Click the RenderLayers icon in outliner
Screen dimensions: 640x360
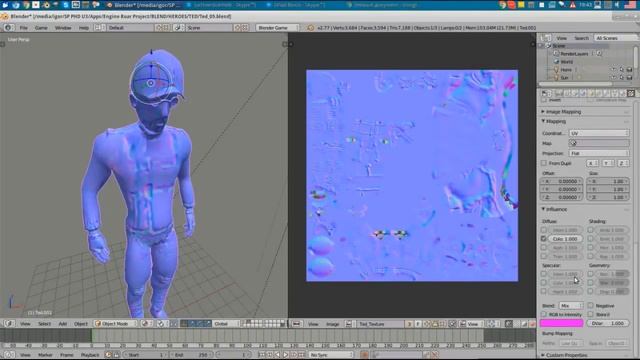point(556,53)
